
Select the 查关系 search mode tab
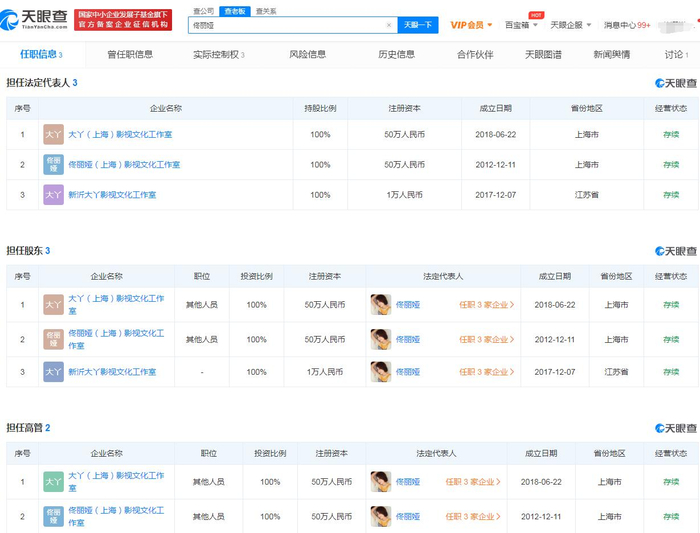click(x=266, y=11)
